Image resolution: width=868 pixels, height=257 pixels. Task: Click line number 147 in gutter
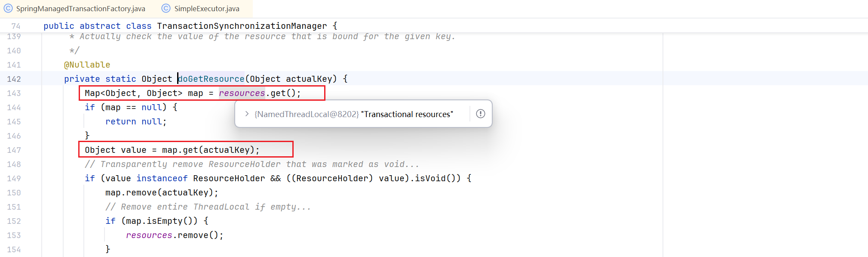(x=14, y=150)
